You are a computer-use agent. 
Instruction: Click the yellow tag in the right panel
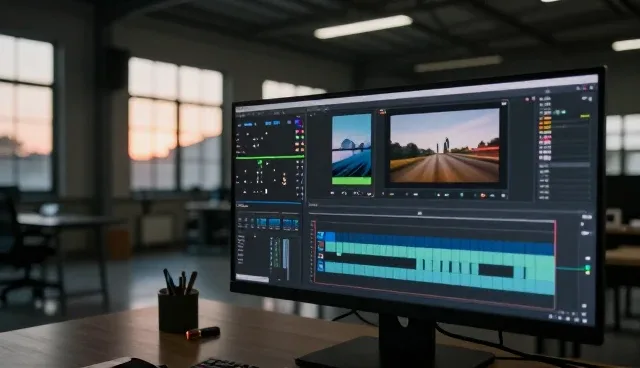click(585, 117)
